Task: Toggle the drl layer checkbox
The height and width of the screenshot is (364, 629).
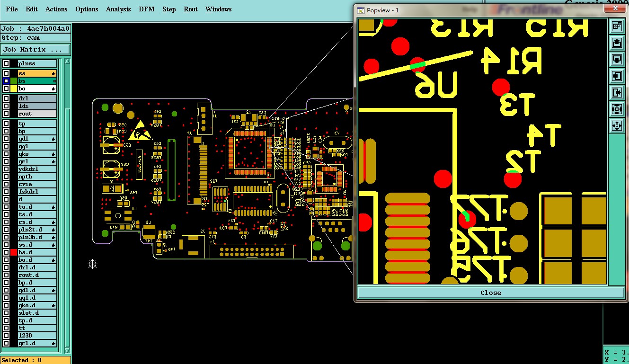Action: tap(6, 99)
